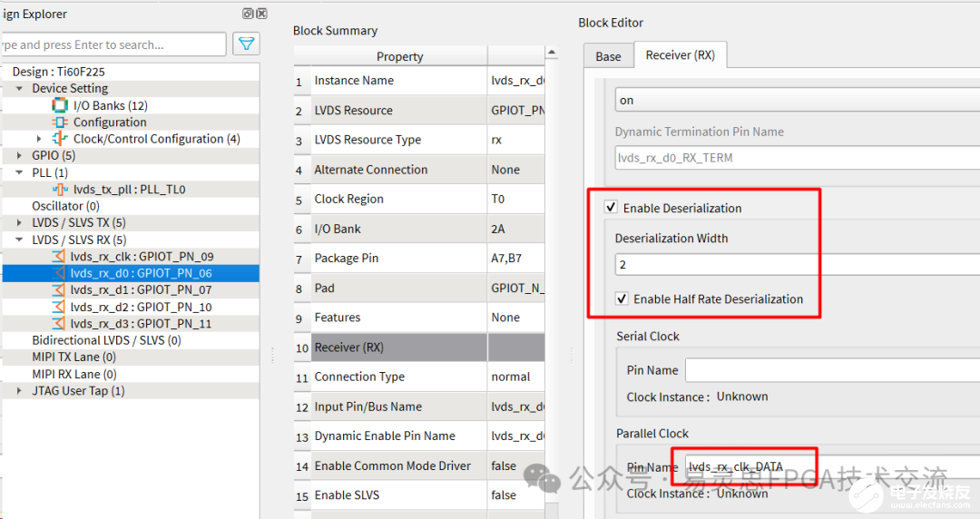
Task: Toggle Enable Deserialization checkbox
Action: coord(610,209)
